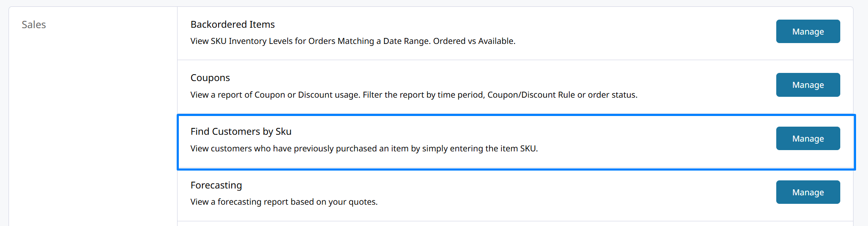Click Manage for Backordered Items
The width and height of the screenshot is (868, 226).
coord(808,32)
